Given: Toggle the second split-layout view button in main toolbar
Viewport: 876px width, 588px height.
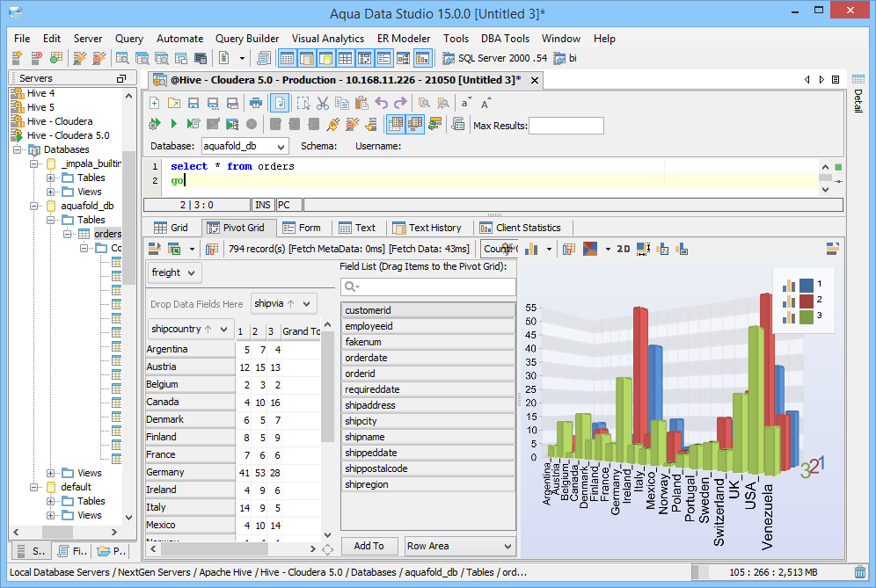Looking at the screenshot, I should click(307, 58).
